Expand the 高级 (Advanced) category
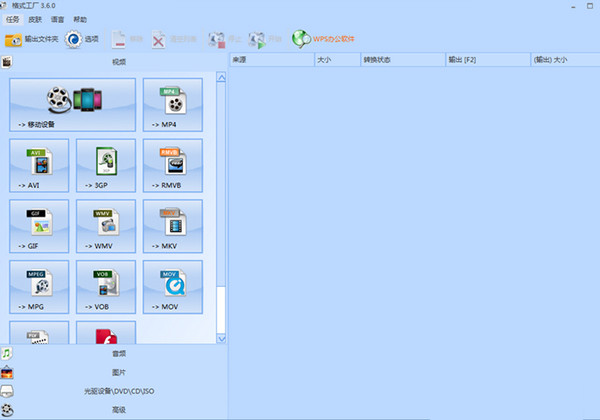The image size is (600, 420). point(118,409)
